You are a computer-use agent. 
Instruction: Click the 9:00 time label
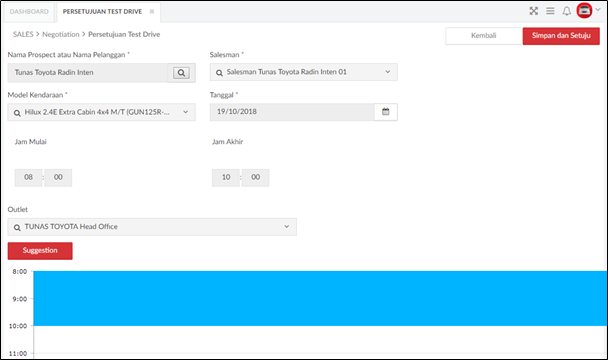(20, 299)
